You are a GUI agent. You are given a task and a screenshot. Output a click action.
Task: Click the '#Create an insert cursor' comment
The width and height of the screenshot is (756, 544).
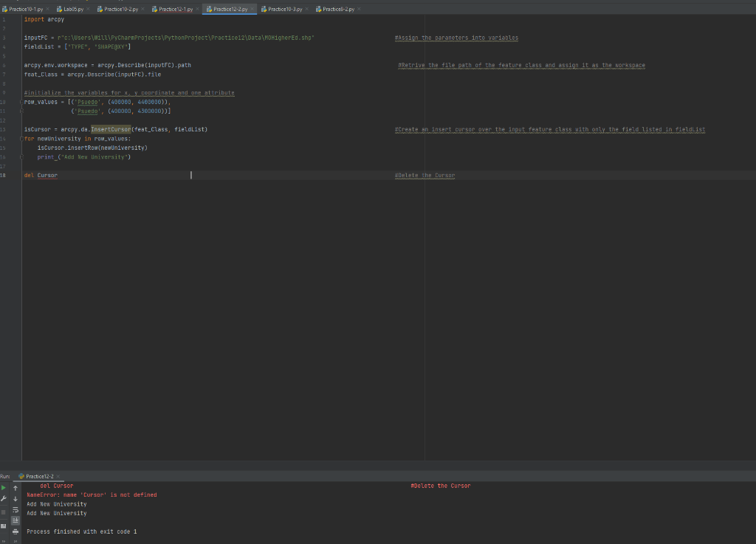[550, 129]
